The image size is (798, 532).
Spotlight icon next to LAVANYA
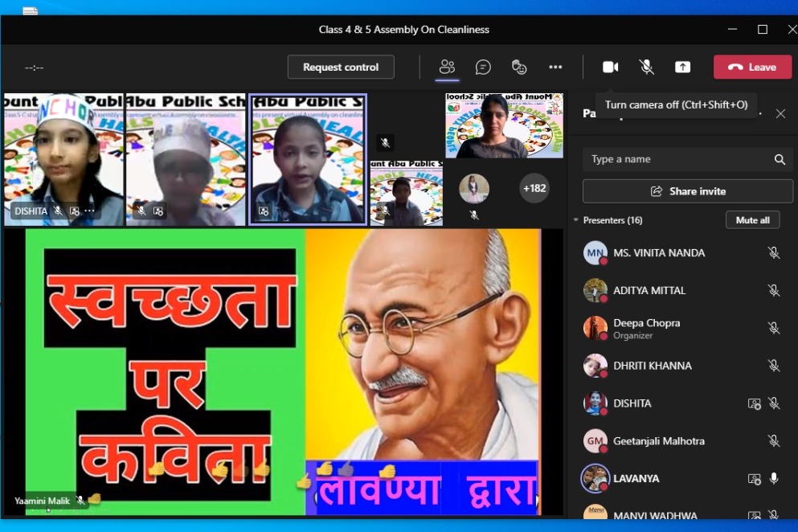(754, 479)
